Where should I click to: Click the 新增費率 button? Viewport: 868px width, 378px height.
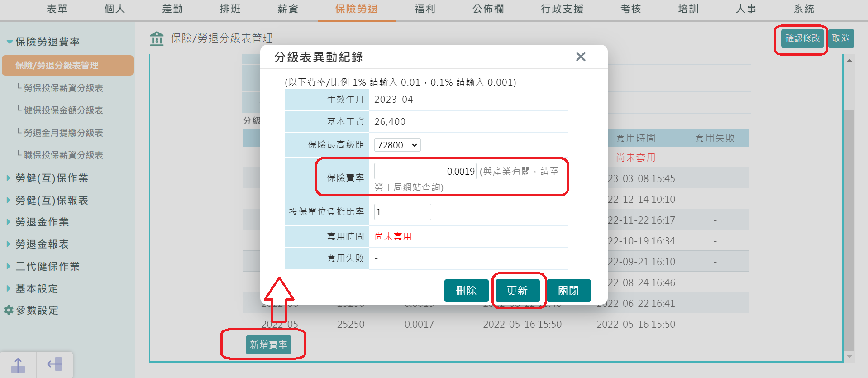pos(268,345)
